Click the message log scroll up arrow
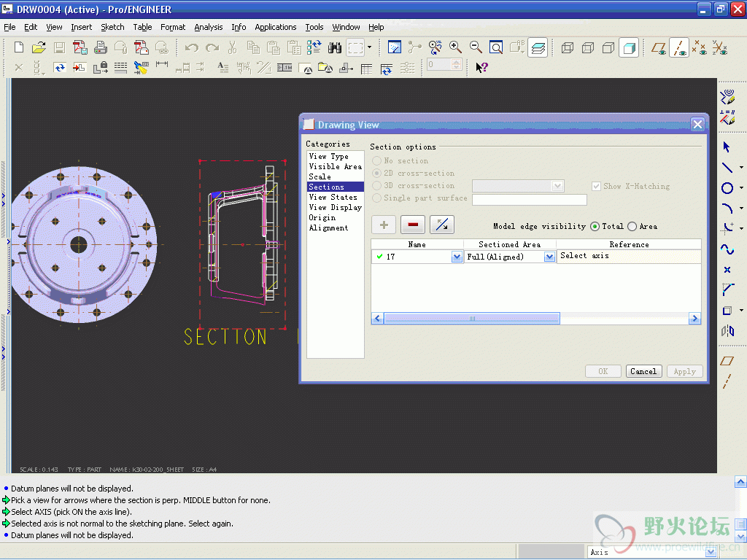Screen dimensions: 747x560 coord(740,482)
